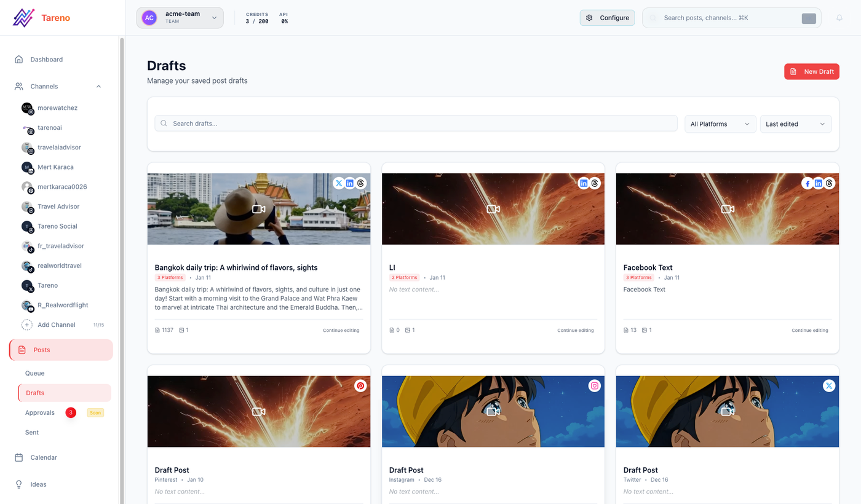Open Bangkok draft video thumbnail
The width and height of the screenshot is (861, 504).
[259, 209]
